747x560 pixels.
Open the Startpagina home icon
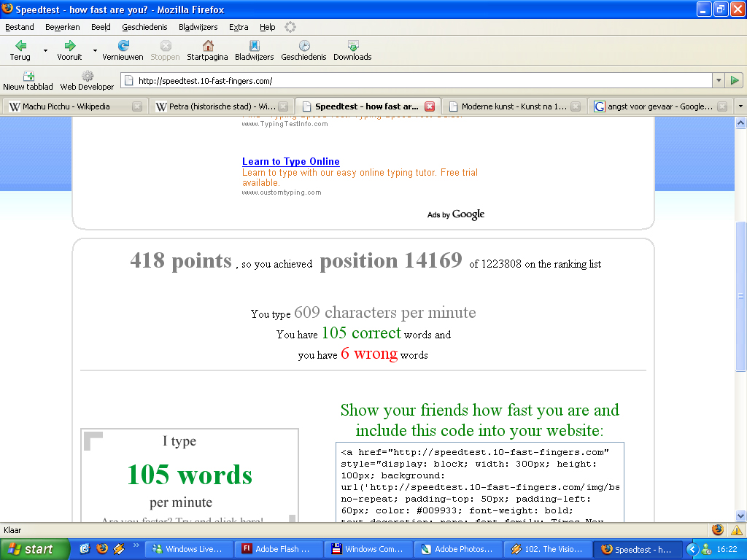[208, 46]
